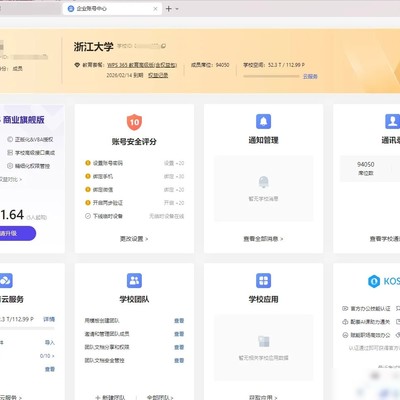
Task: Click the blue person 通讯录 card icon
Action: coord(392,121)
